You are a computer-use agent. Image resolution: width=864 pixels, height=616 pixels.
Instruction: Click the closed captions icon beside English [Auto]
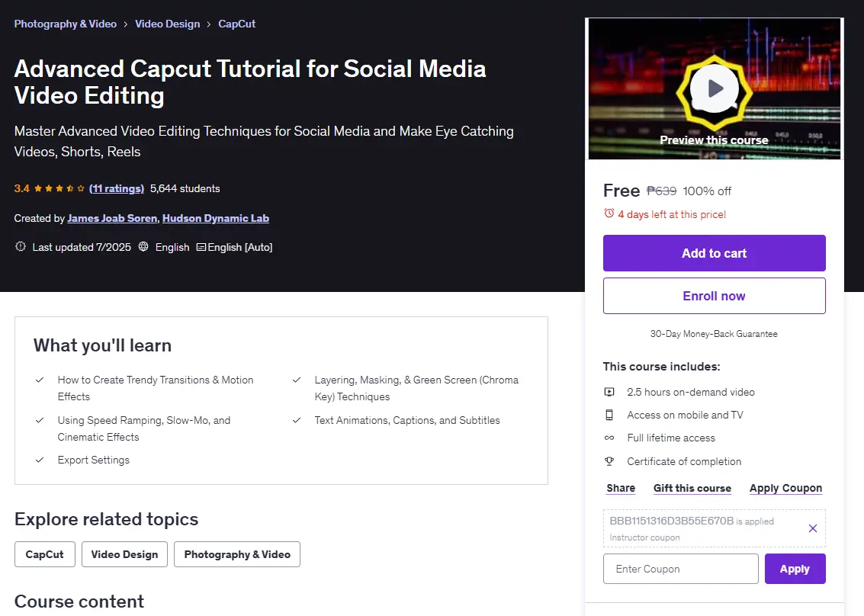201,247
